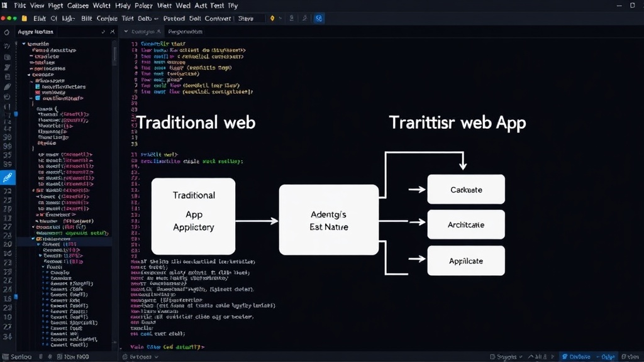Click inside the Share input box

250,18
